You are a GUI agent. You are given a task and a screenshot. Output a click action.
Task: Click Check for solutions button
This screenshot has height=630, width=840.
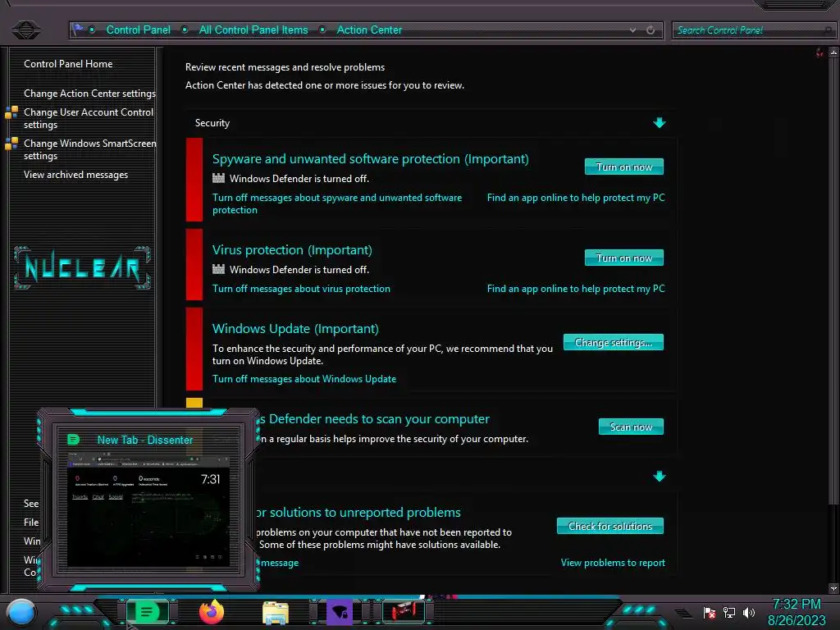point(610,526)
